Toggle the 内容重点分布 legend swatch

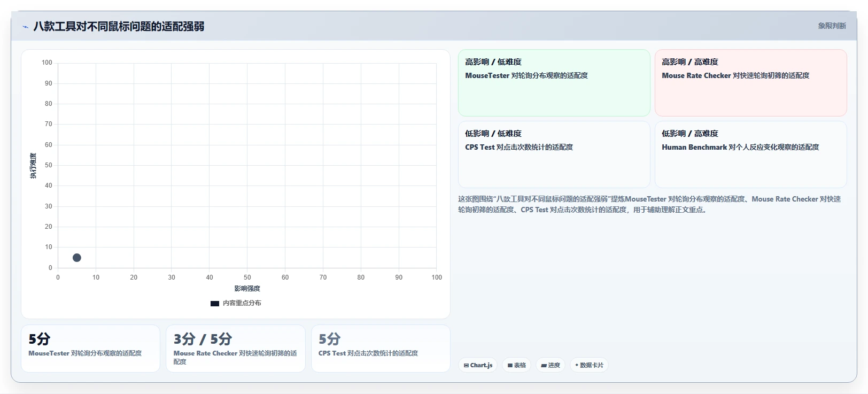coord(215,303)
